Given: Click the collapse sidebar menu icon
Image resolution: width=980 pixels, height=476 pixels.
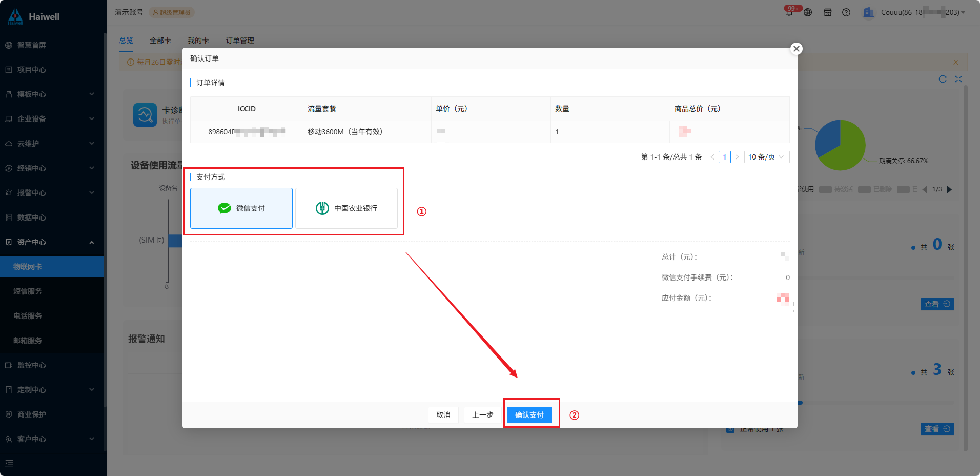Looking at the screenshot, I should (9, 463).
